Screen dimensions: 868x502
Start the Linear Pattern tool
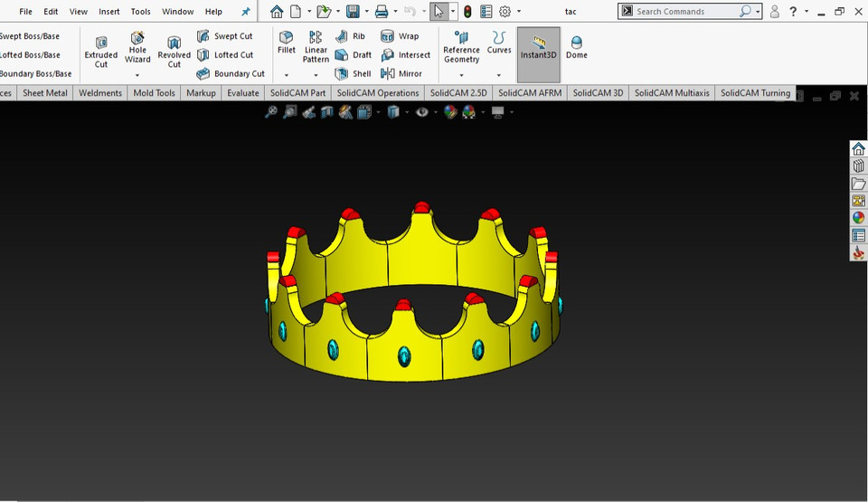coord(316,47)
